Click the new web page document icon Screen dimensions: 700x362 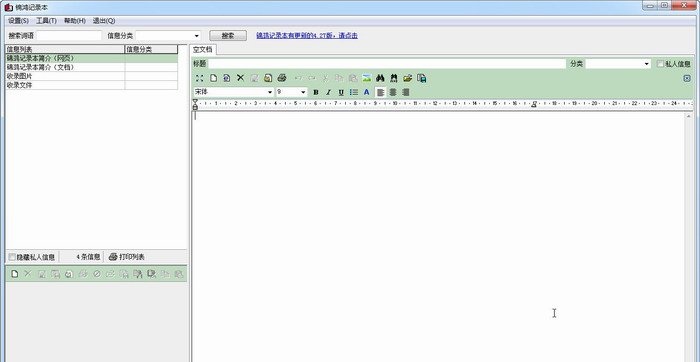pos(227,78)
